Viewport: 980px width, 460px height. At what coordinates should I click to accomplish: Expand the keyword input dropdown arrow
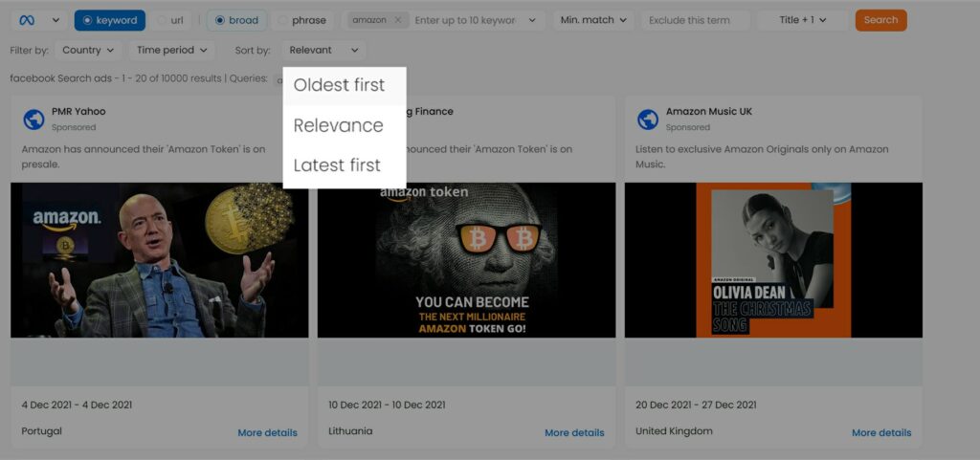532,20
